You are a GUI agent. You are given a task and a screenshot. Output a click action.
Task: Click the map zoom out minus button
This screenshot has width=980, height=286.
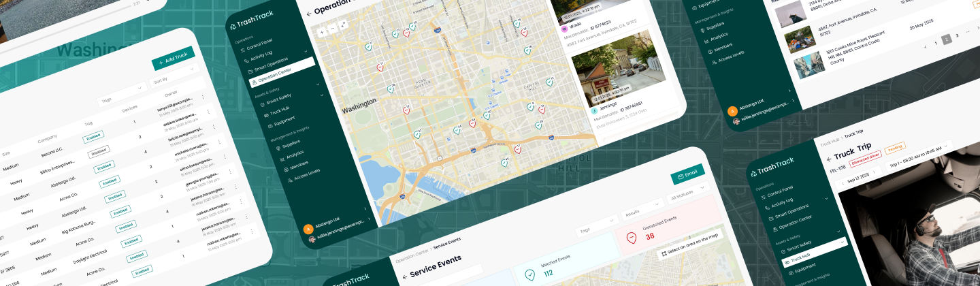(332, 29)
